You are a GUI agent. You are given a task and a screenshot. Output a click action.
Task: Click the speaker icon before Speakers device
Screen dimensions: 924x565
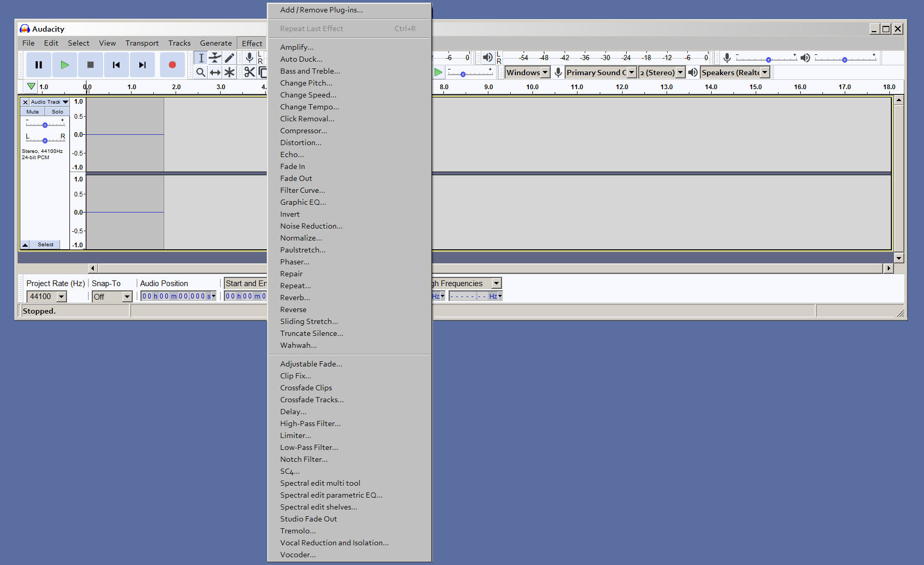pos(692,73)
